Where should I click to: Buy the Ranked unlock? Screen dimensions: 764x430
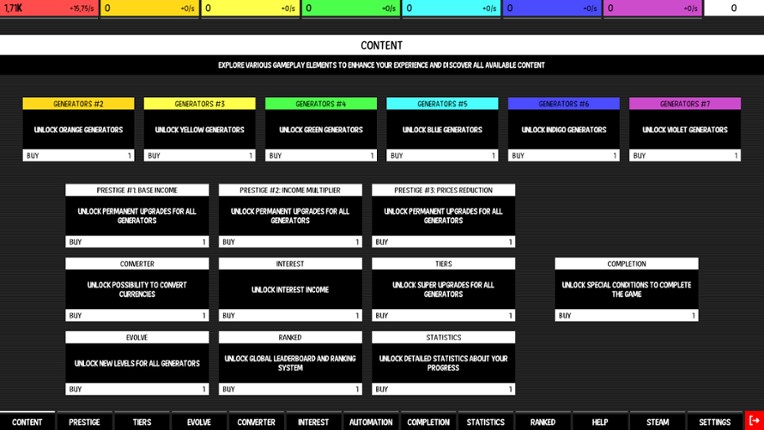290,389
